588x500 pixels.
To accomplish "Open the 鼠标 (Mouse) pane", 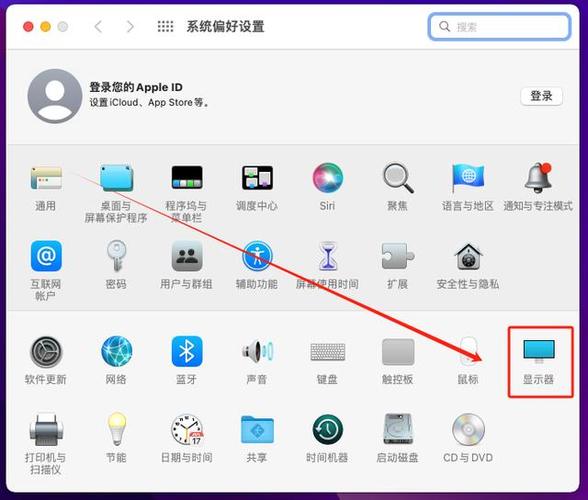I will click(x=468, y=351).
